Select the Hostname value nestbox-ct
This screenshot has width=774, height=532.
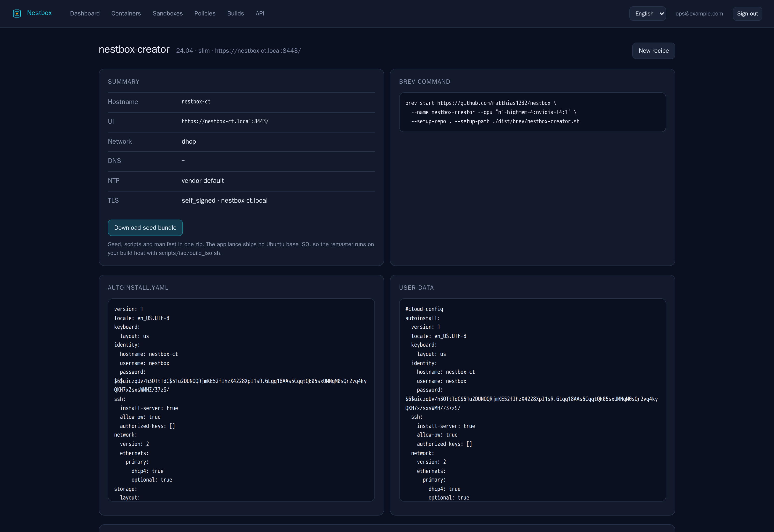196,102
